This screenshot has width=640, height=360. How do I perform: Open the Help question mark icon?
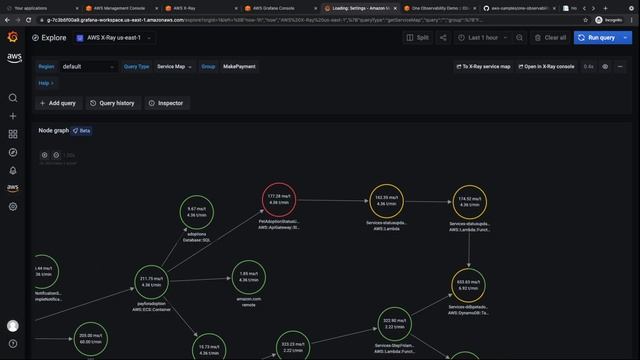[13, 344]
